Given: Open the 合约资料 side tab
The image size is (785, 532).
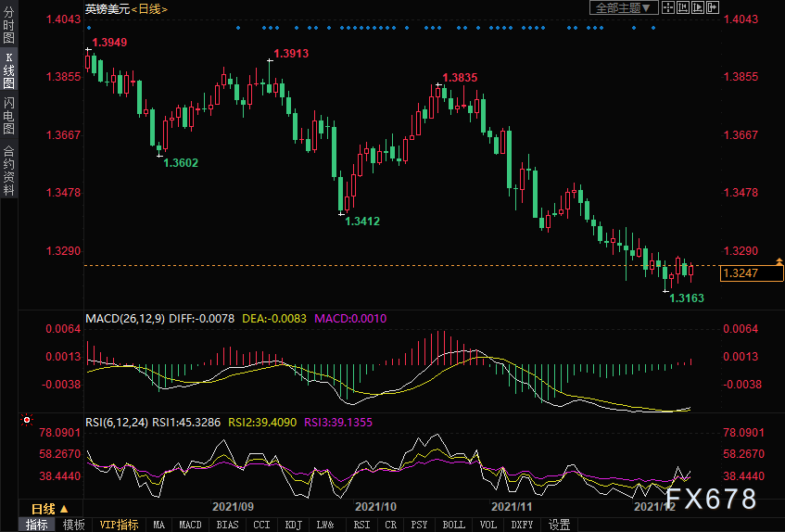Looking at the screenshot, I should (x=8, y=170).
